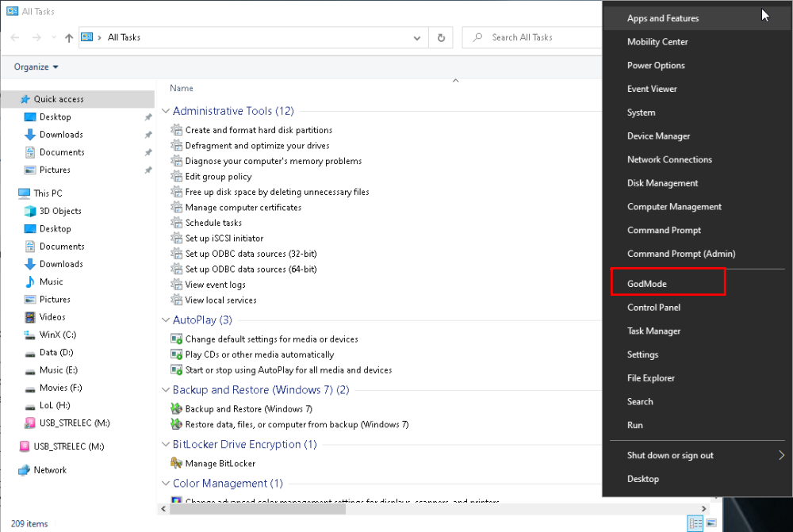Open Event Viewer from WinX menu
The width and height of the screenshot is (793, 532).
[697, 89]
